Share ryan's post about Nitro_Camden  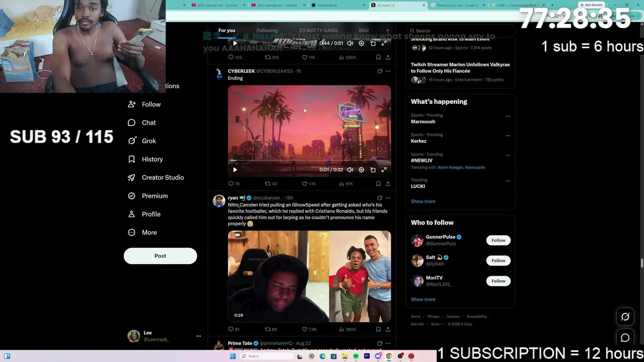click(x=388, y=329)
